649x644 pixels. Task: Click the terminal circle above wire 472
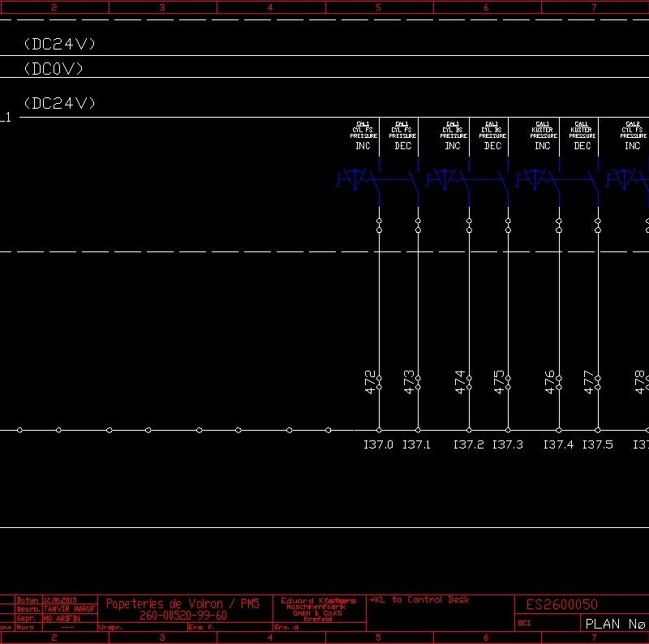378,220
